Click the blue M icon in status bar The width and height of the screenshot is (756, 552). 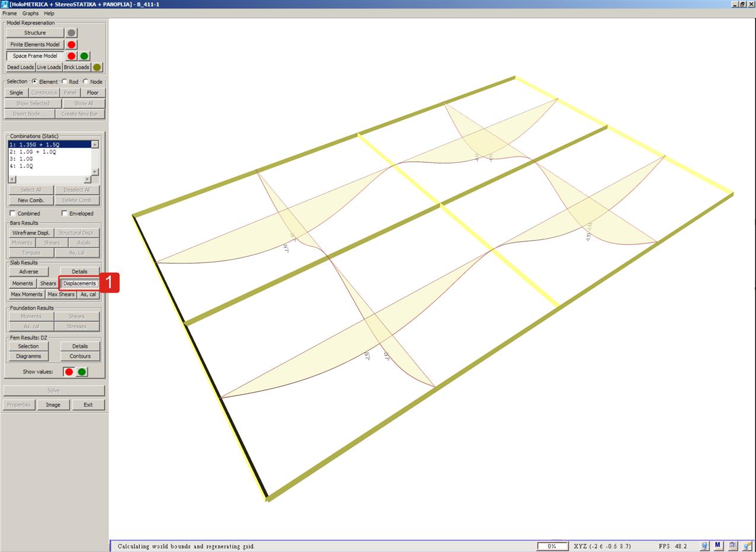click(x=718, y=545)
